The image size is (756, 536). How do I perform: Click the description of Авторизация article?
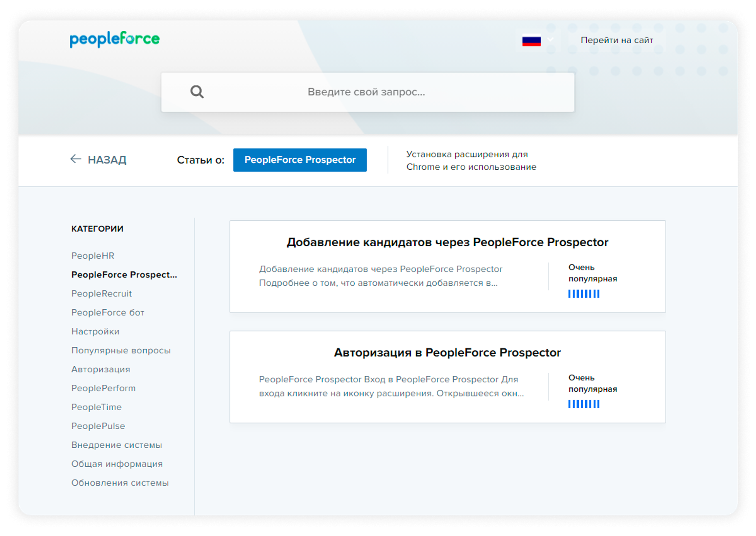[x=391, y=386]
